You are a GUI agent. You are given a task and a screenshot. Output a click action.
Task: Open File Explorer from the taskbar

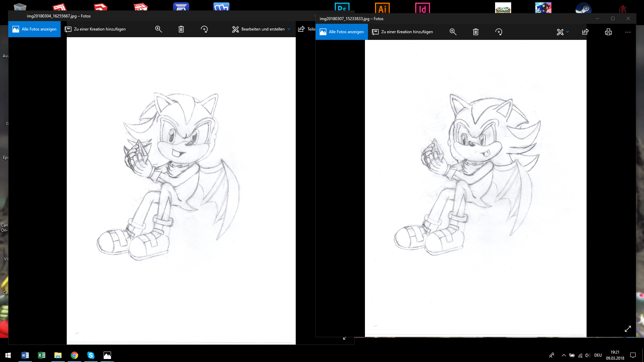tap(58, 355)
